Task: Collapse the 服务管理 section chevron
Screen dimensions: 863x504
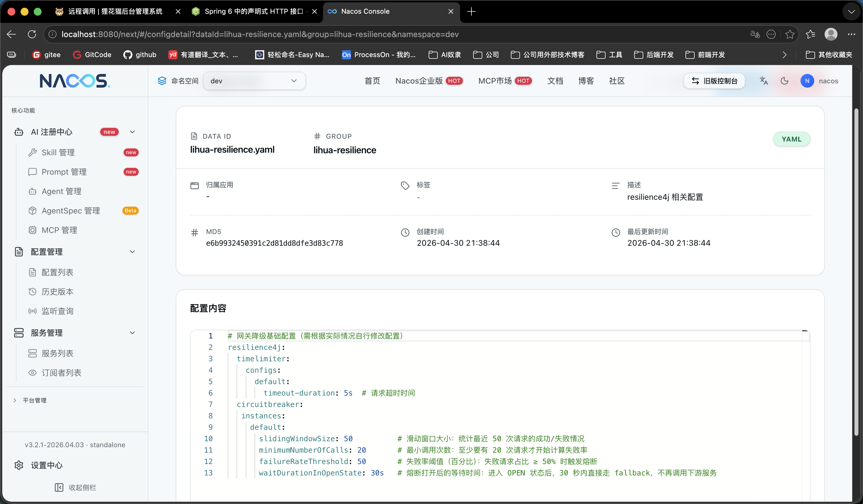Action: 132,333
